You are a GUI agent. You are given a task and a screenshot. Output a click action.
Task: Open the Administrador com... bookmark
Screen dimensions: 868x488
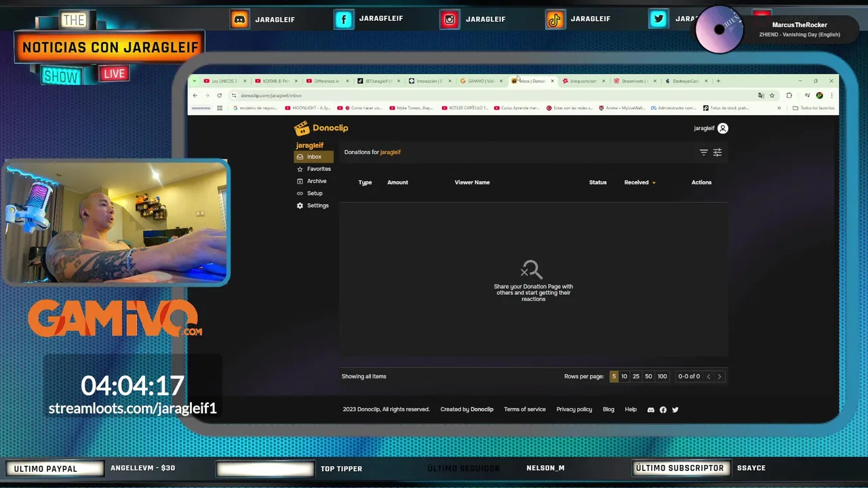pos(673,108)
